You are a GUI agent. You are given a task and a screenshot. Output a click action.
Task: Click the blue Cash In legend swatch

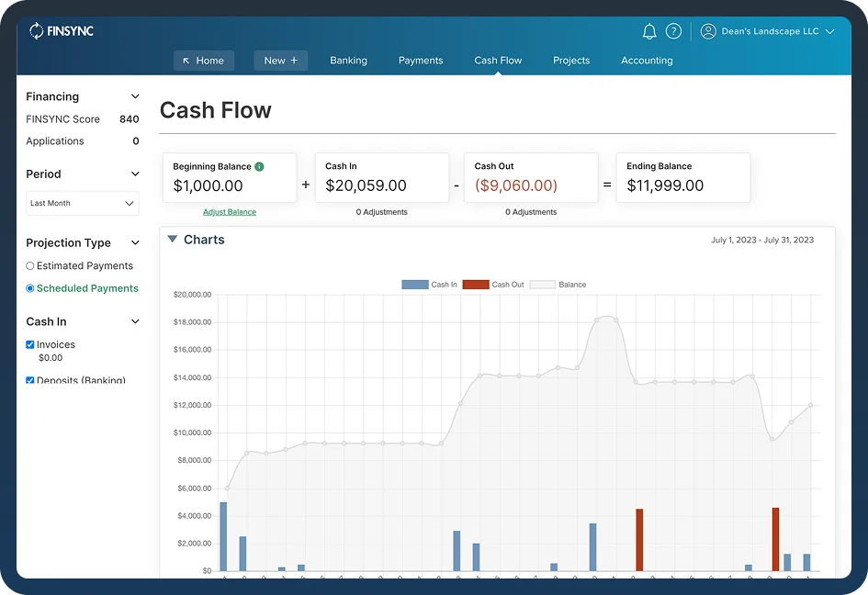pyautogui.click(x=412, y=285)
